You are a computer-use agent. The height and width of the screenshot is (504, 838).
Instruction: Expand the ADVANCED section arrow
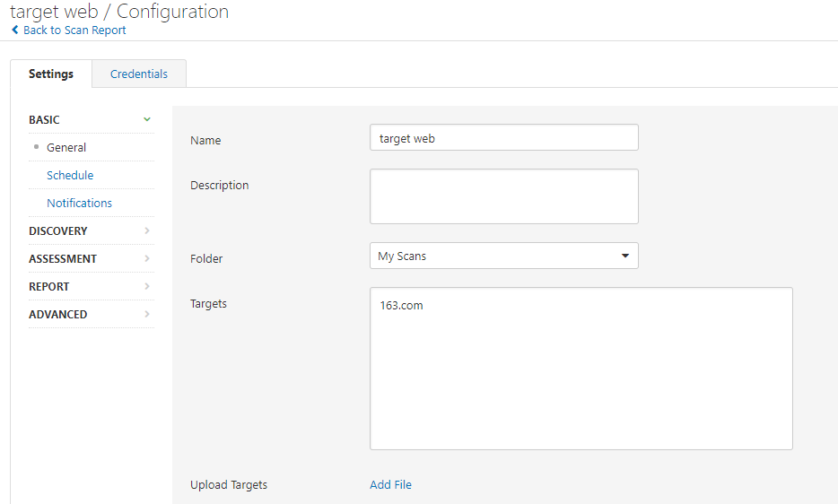coord(147,314)
